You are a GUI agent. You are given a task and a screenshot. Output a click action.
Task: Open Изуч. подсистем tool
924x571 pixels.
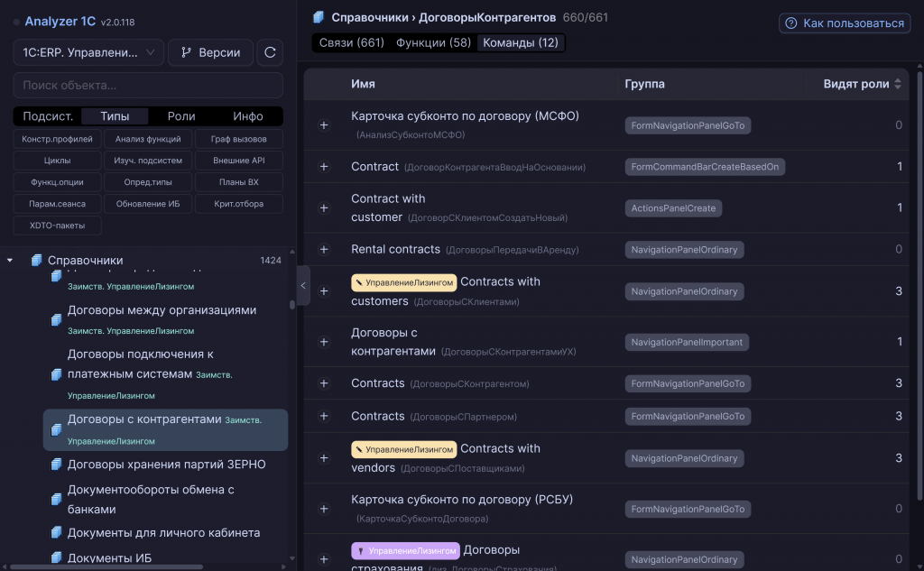pos(148,161)
